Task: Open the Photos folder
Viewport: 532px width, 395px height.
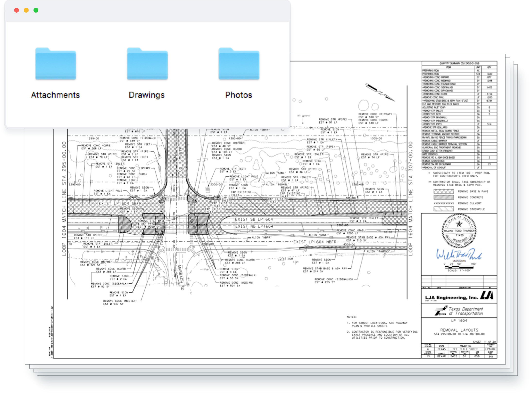Action: pyautogui.click(x=239, y=64)
